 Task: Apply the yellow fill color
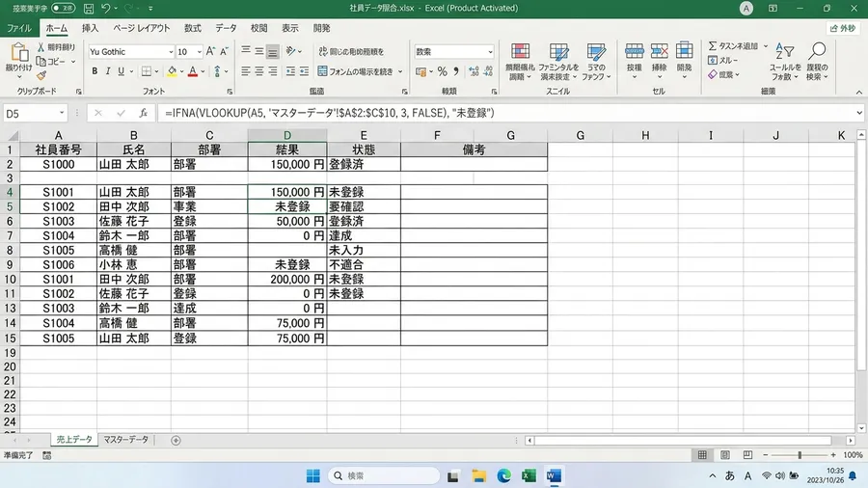pos(173,71)
